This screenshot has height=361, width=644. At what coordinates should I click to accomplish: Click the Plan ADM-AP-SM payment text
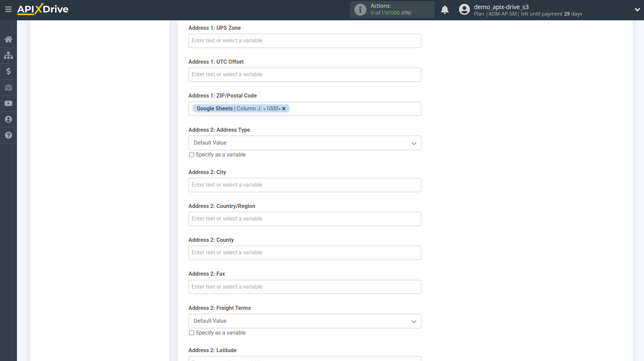pos(528,14)
